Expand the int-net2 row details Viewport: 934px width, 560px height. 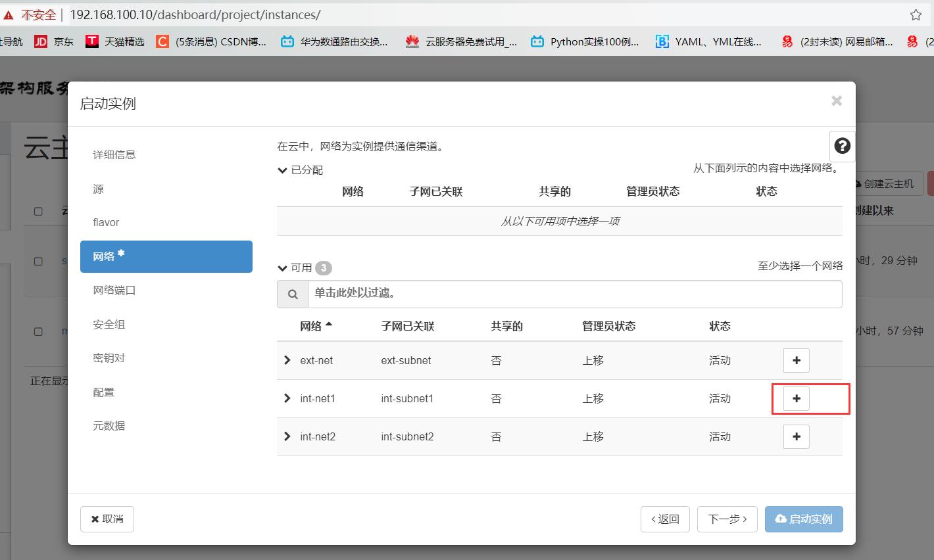[x=287, y=436]
